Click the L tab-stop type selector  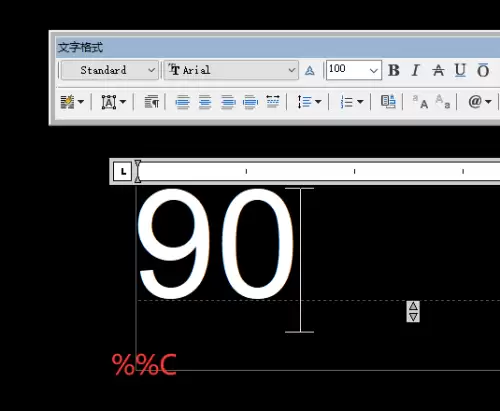click(x=122, y=172)
